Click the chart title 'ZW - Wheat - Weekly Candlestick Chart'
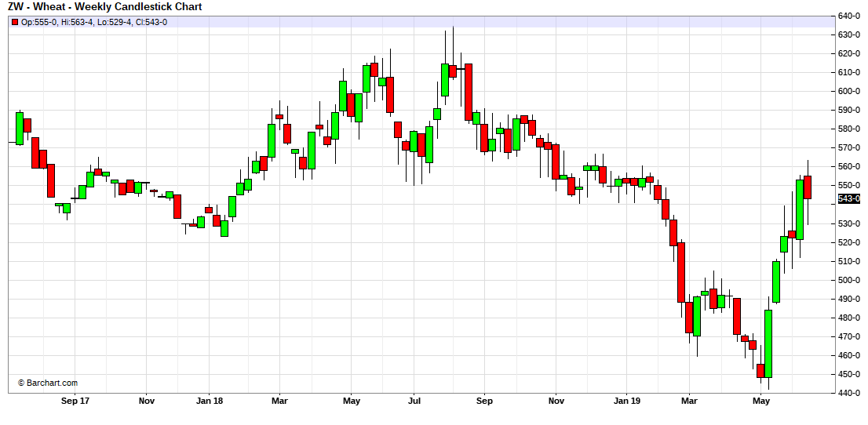 pyautogui.click(x=104, y=6)
